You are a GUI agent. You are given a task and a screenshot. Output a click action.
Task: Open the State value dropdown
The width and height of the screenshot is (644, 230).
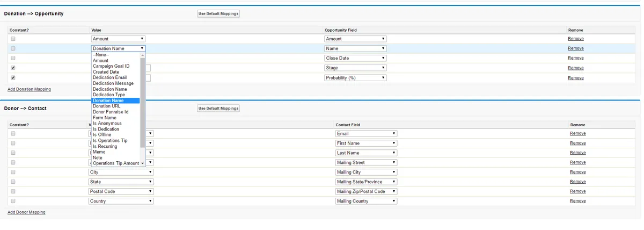click(121, 182)
